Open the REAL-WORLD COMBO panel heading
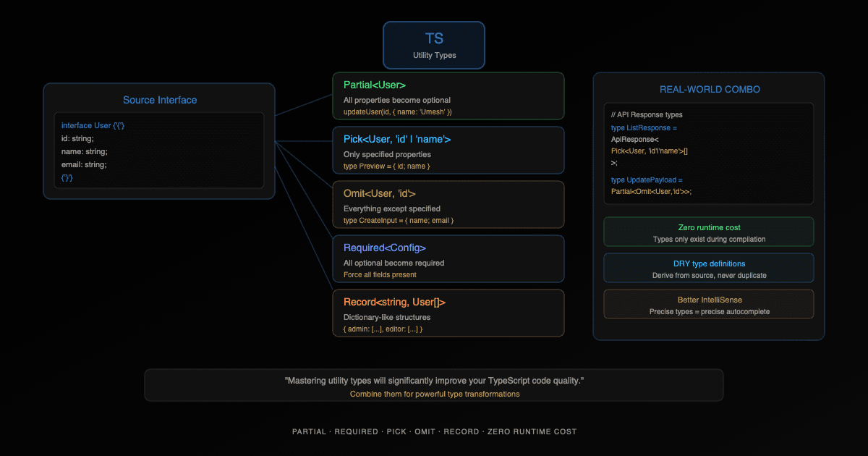 pos(709,89)
